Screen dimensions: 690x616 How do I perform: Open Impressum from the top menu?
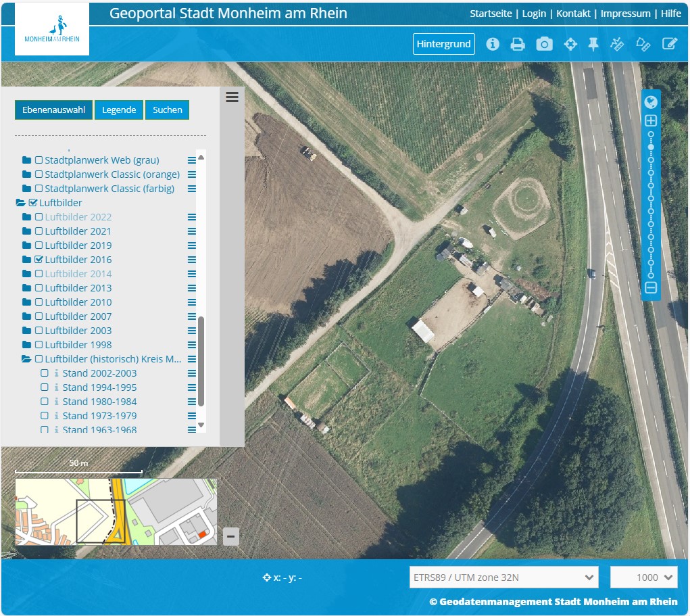[625, 14]
